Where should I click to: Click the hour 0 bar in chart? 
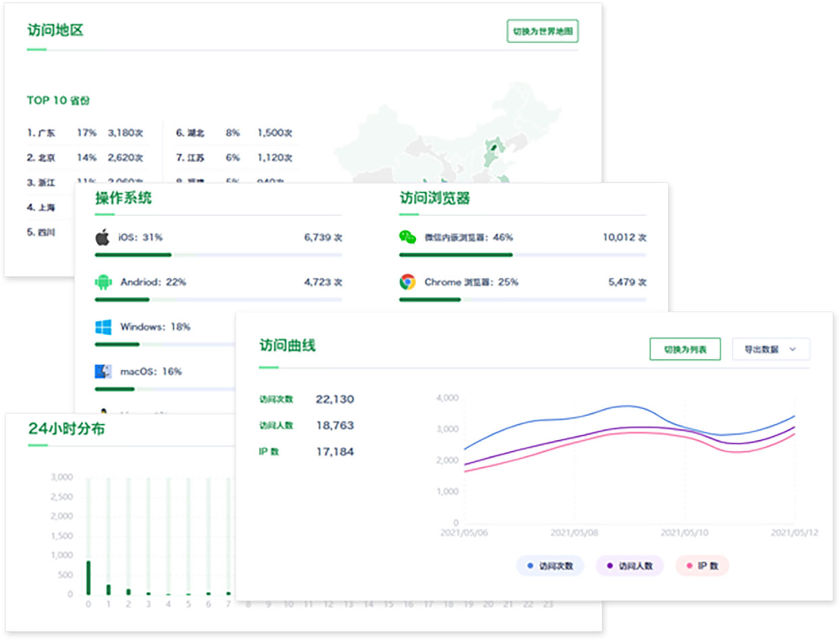pyautogui.click(x=88, y=577)
